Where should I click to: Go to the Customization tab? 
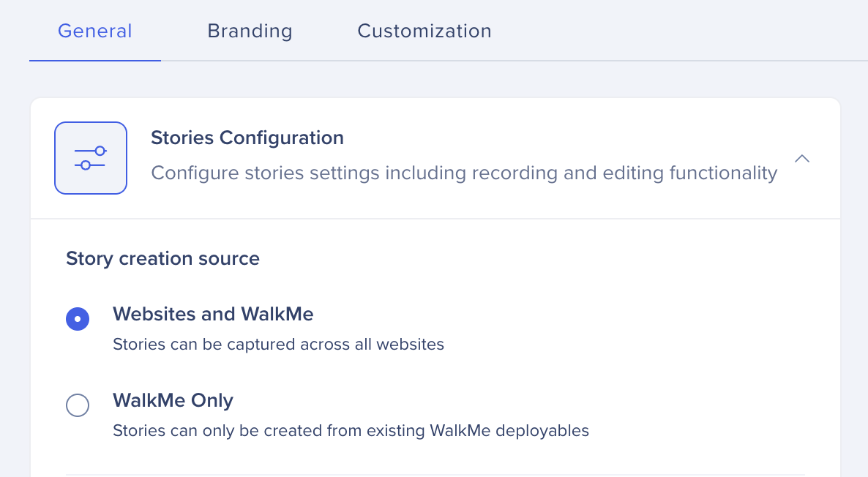pos(424,31)
